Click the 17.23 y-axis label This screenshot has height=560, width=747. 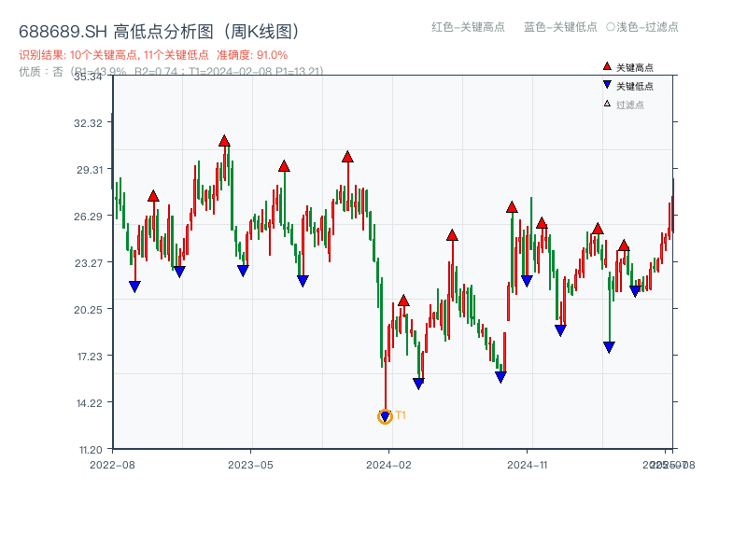[x=90, y=357]
